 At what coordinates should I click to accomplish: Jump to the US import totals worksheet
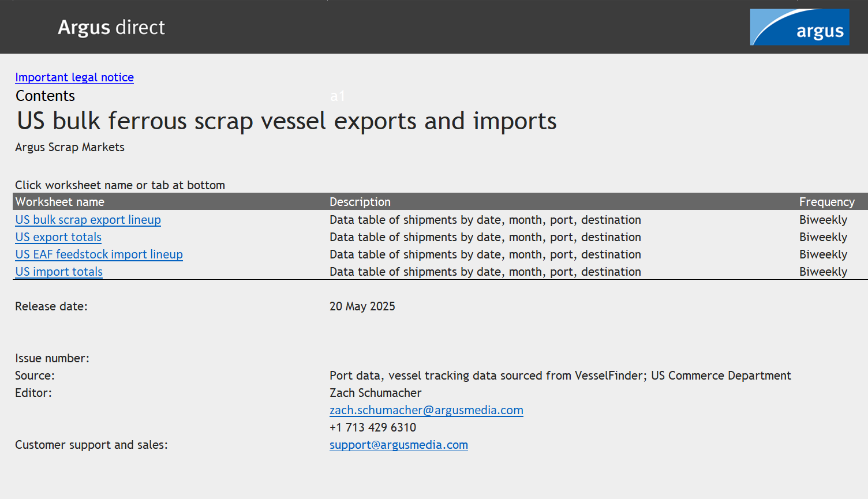click(59, 272)
